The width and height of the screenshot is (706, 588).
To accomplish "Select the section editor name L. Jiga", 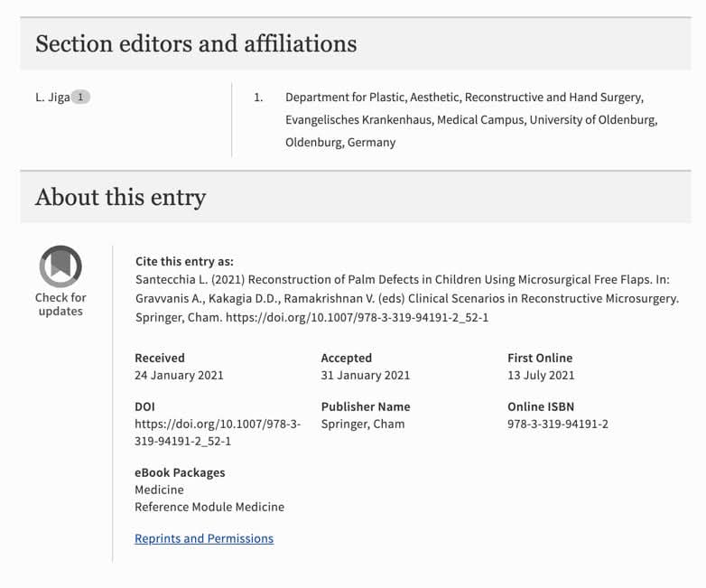I will click(x=51, y=97).
